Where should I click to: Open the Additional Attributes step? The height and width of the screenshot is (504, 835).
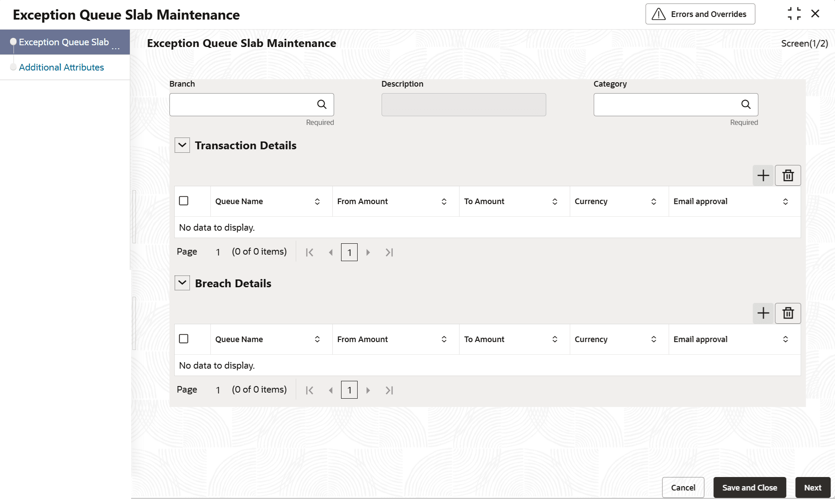(61, 67)
